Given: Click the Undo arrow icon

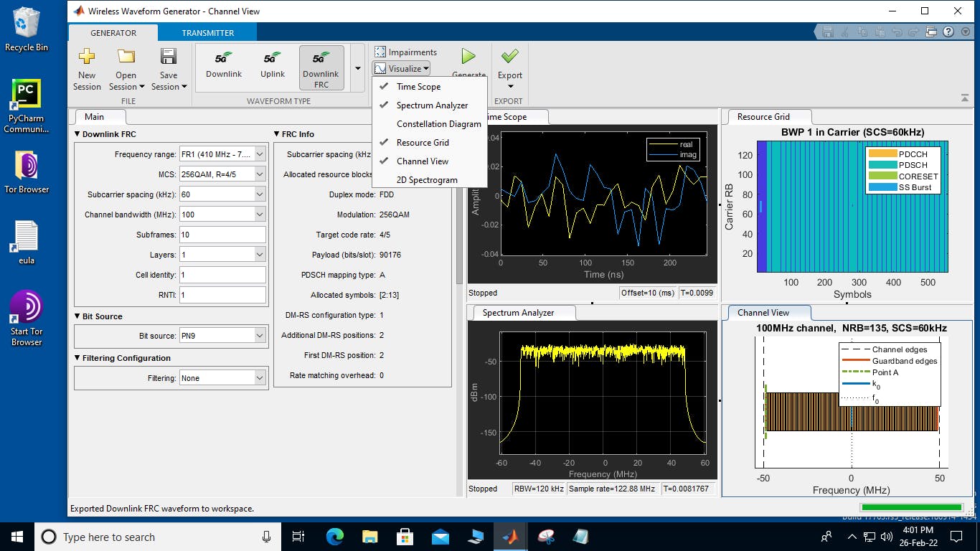Looking at the screenshot, I should pos(897,32).
